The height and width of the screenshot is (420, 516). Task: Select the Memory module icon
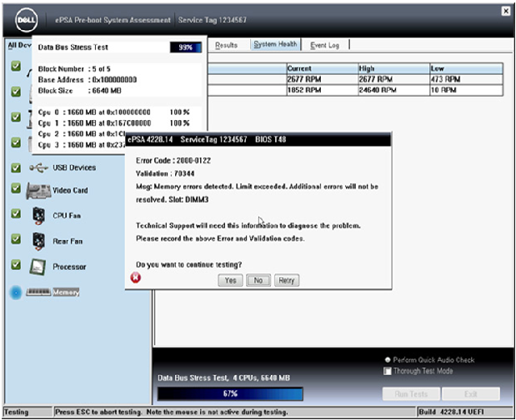tap(38, 292)
